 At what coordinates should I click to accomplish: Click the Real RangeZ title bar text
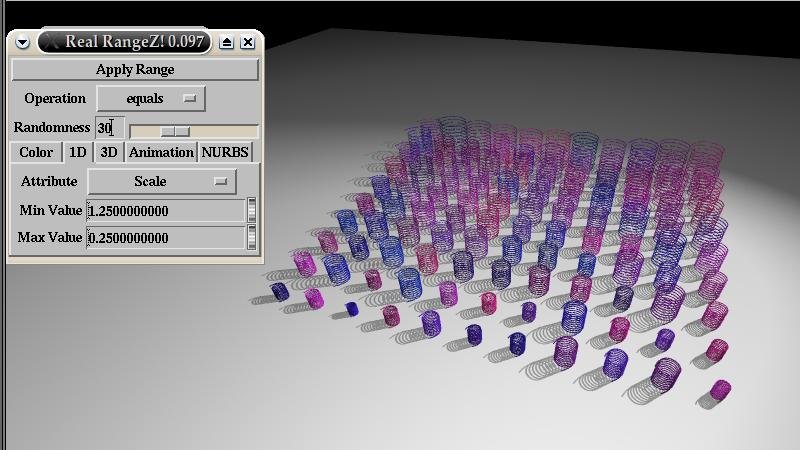134,41
